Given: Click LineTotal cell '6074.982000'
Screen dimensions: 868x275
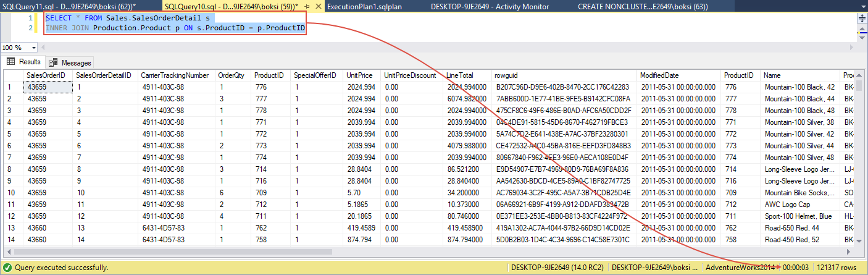Looking at the screenshot, I should (x=467, y=99).
